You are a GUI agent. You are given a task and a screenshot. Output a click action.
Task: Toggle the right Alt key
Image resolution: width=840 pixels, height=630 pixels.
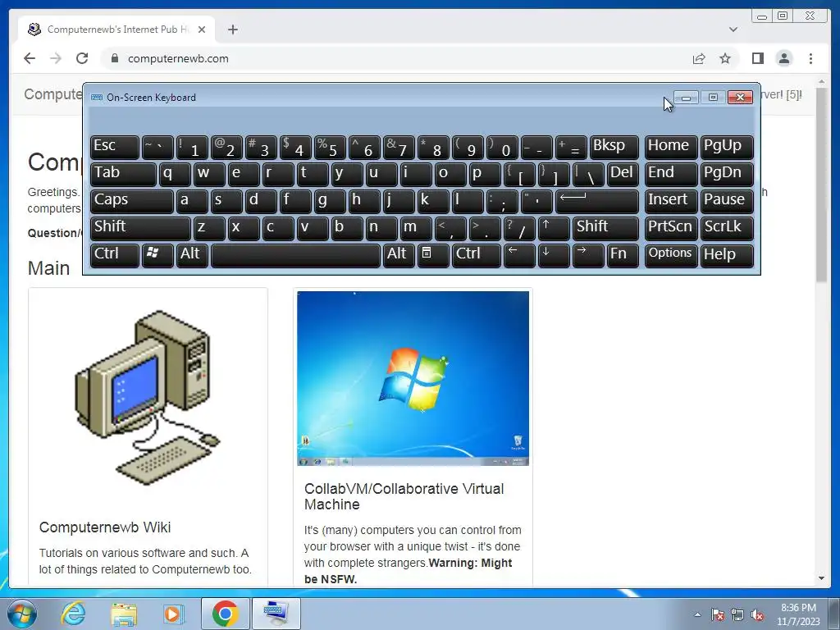click(x=399, y=255)
